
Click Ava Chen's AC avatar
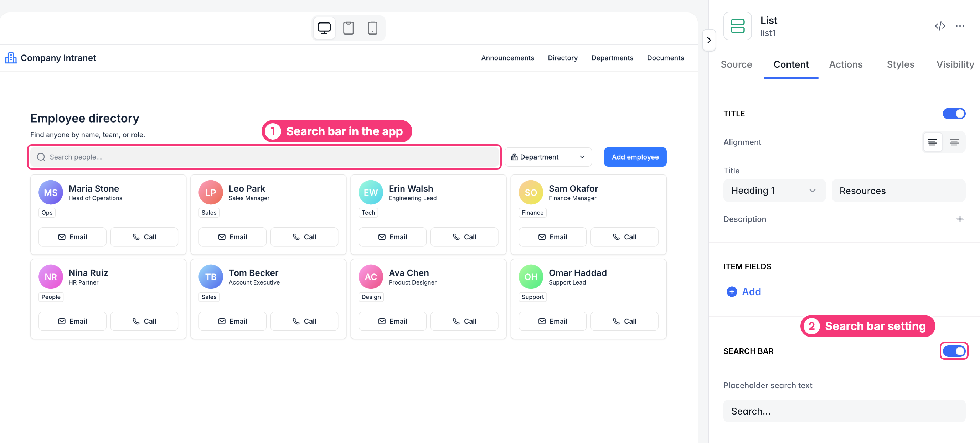coord(371,277)
